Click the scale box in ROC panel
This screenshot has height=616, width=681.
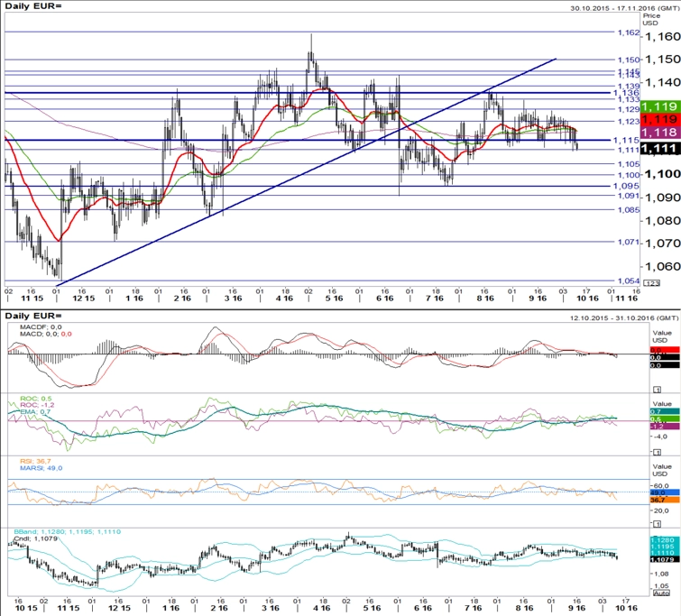pyautogui.click(x=658, y=452)
